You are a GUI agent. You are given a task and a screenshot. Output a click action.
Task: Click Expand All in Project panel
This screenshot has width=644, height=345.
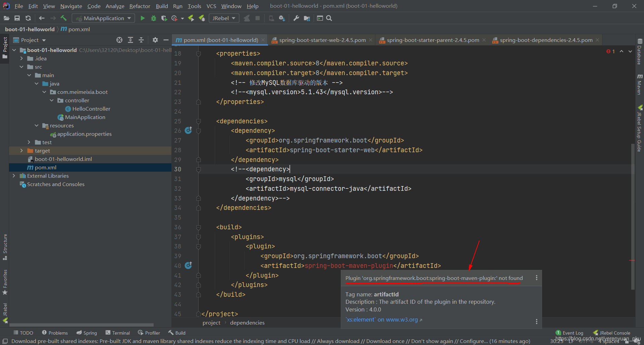(x=130, y=40)
